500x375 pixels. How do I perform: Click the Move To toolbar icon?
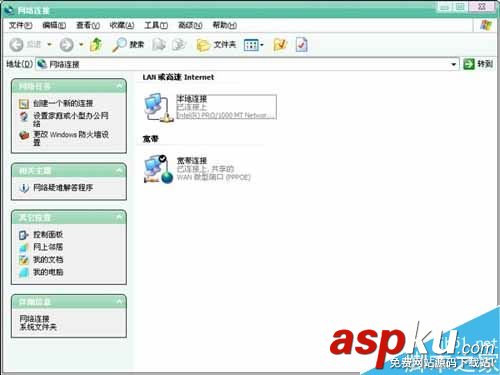click(x=159, y=44)
